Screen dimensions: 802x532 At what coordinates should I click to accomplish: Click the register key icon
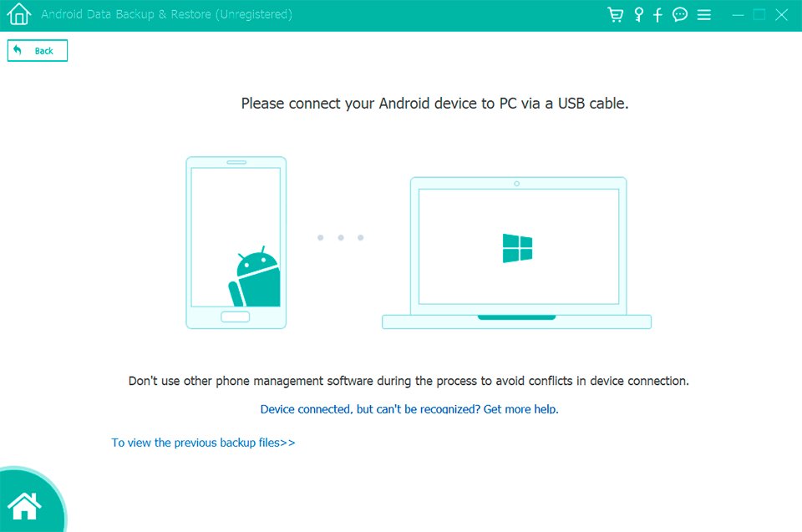tap(638, 14)
